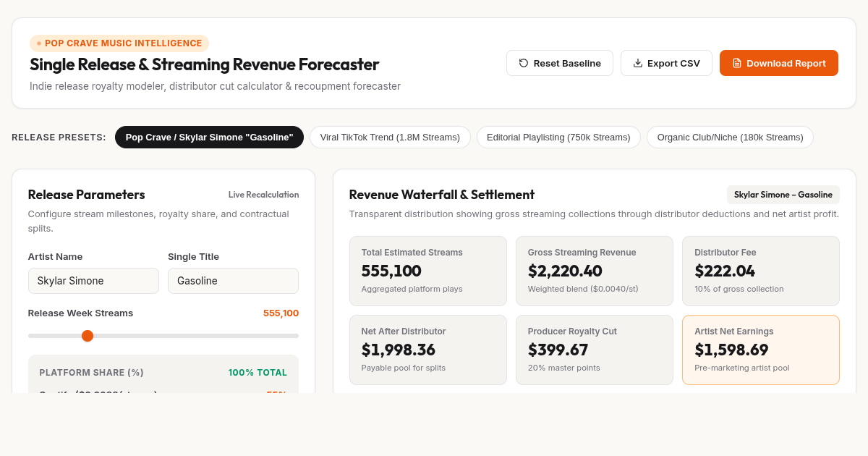Click the document icon in Download Report
This screenshot has width=868, height=456.
pos(737,63)
